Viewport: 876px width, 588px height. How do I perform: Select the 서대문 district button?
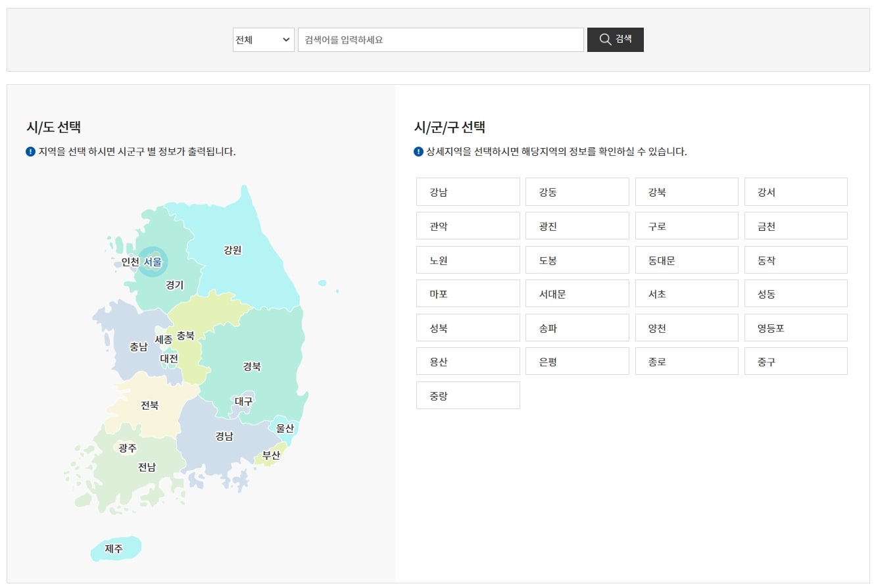(x=577, y=293)
